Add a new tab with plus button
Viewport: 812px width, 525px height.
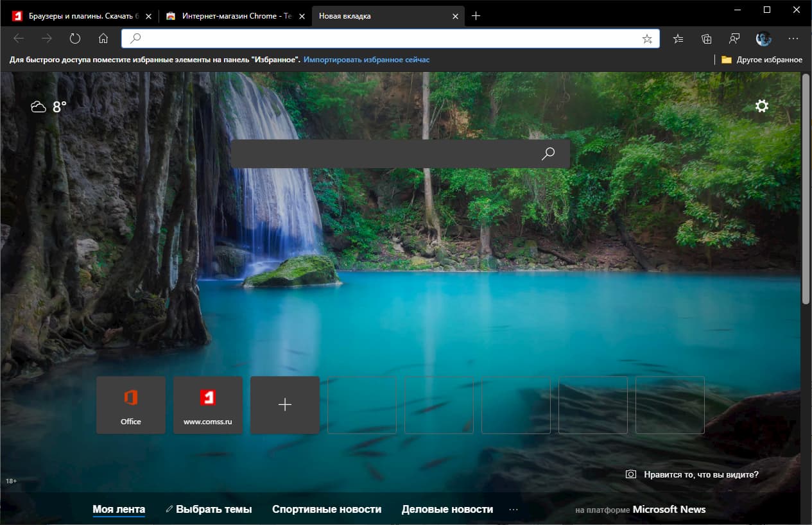tap(476, 15)
